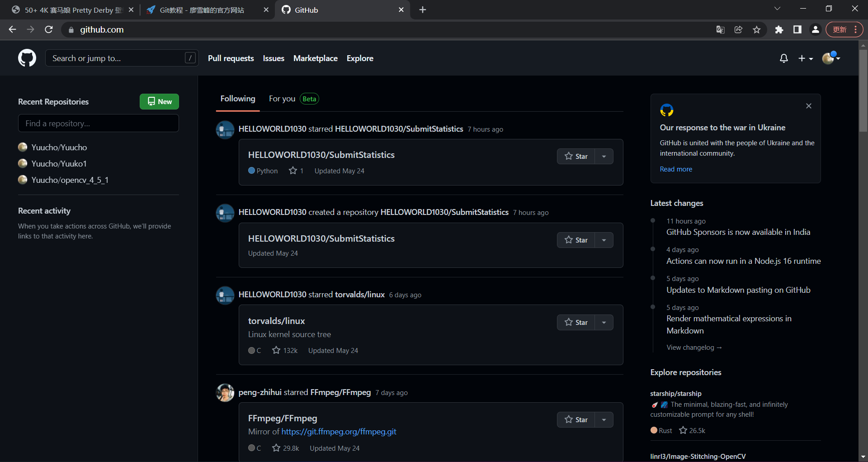868x462 pixels.
Task: Click the 29.8k star count on FFmpeg
Action: pyautogui.click(x=286, y=448)
